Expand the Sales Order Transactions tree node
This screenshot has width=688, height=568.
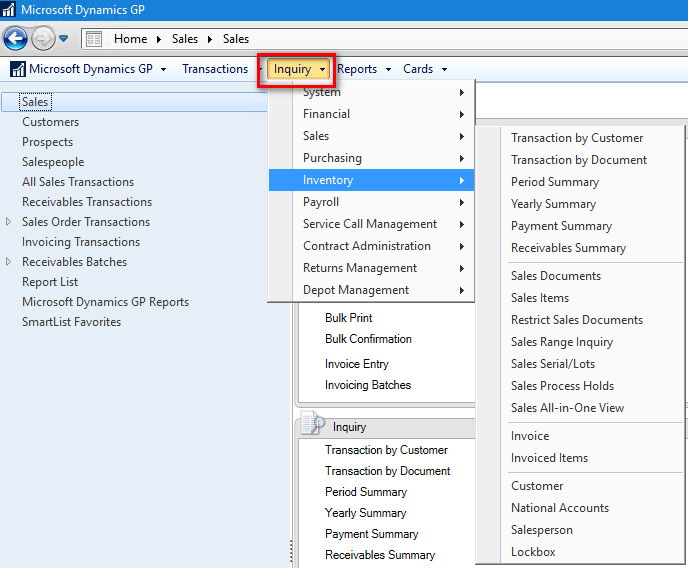pos(8,221)
